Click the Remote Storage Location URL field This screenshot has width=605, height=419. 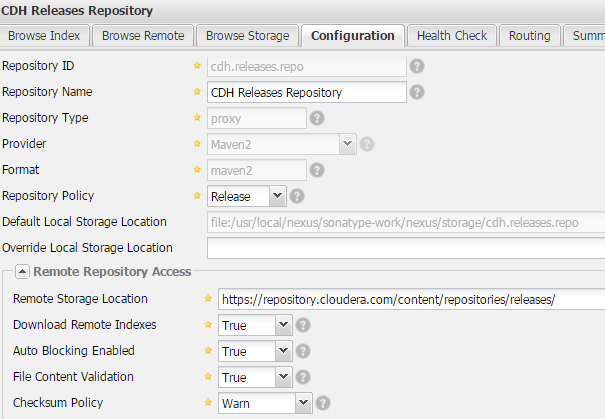[411, 299]
